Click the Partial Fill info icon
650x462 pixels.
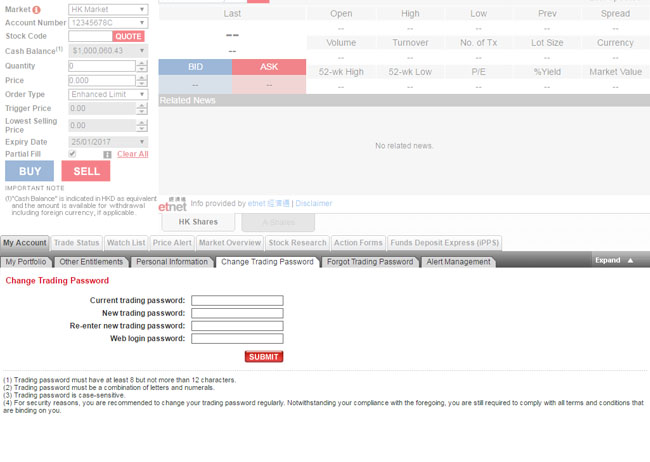click(107, 154)
